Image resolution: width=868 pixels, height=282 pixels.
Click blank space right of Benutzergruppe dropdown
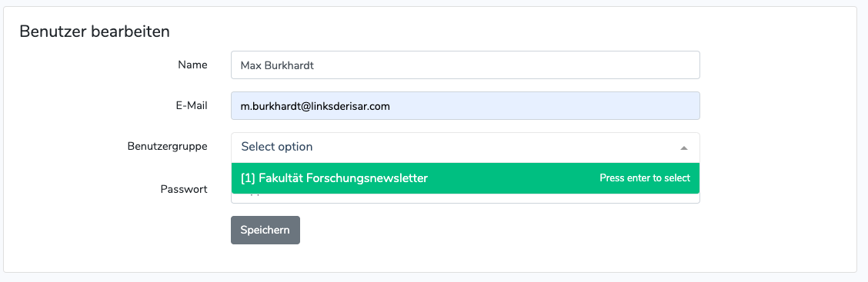coord(775,148)
